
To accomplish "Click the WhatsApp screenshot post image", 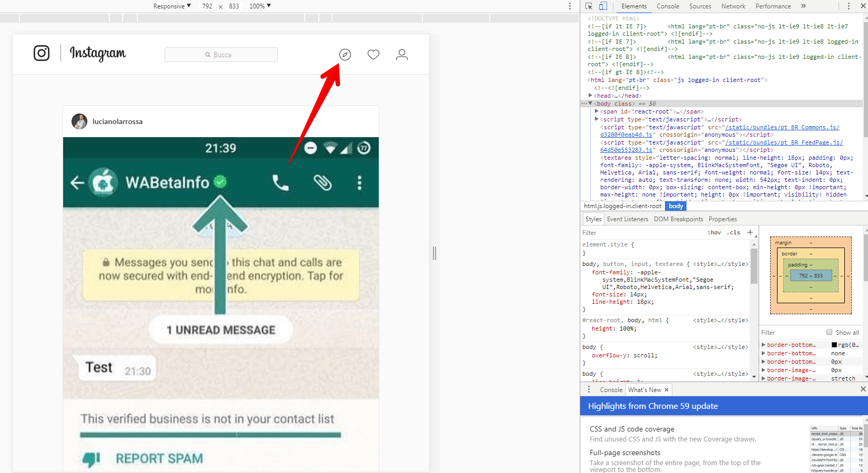I will point(221,305).
